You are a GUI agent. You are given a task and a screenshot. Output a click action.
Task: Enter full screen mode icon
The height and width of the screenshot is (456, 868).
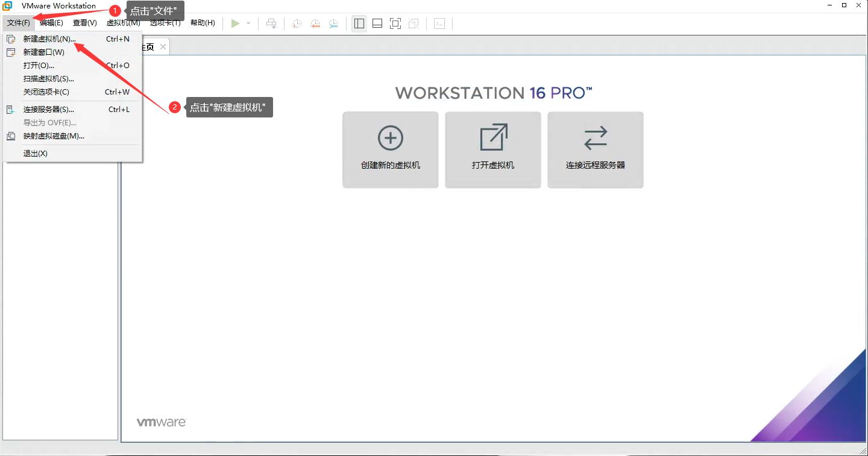click(395, 23)
